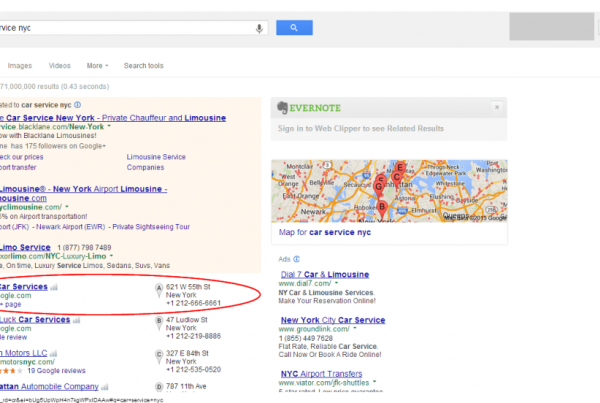Open the Private Sightseeing Tour sitelink

click(x=151, y=227)
